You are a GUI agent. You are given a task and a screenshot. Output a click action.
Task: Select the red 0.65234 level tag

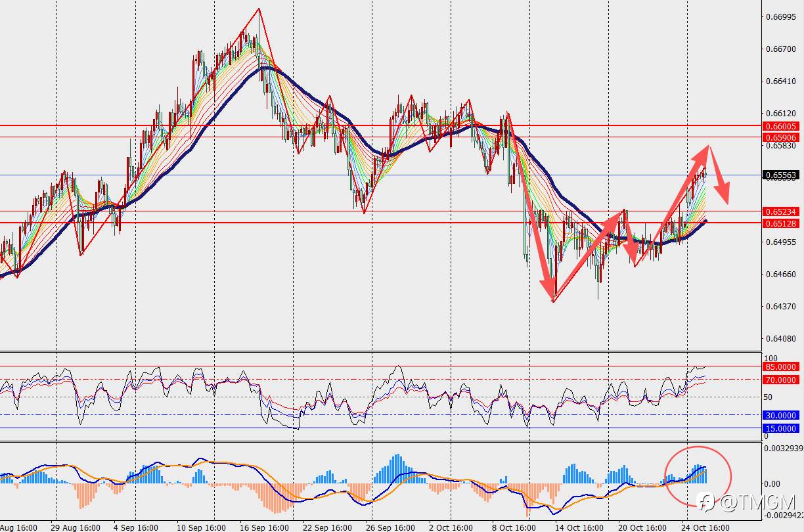coord(781,211)
